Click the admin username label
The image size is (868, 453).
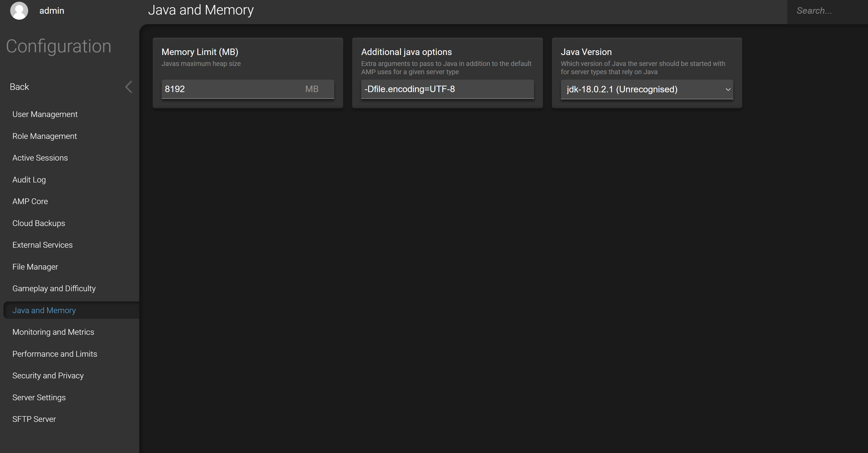point(52,11)
